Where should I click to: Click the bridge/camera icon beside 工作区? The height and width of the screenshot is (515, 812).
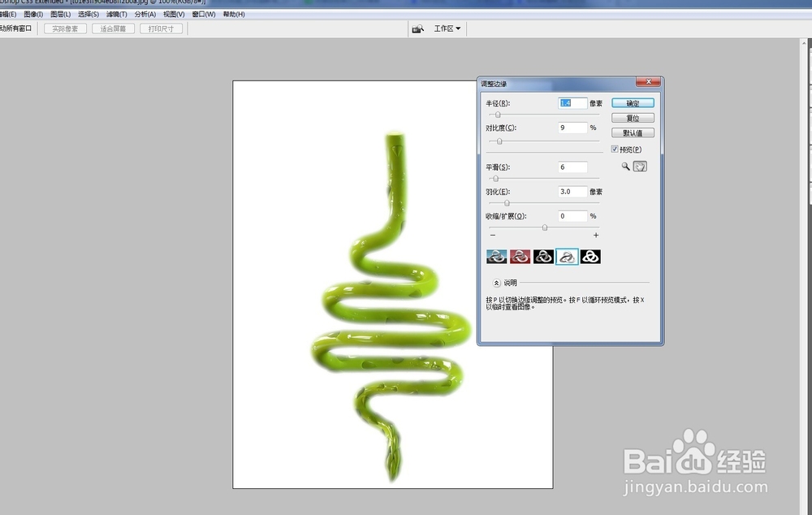pyautogui.click(x=418, y=28)
